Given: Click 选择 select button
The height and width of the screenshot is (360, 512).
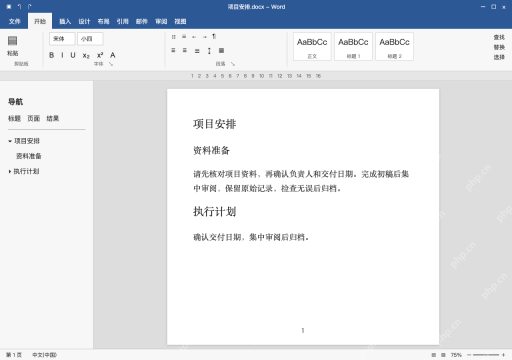Looking at the screenshot, I should [x=499, y=57].
